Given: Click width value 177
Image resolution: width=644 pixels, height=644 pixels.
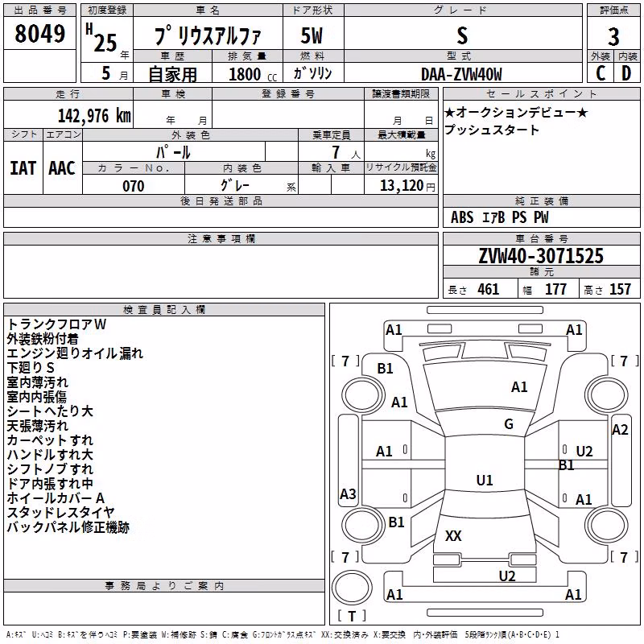Looking at the screenshot, I should (x=555, y=289).
